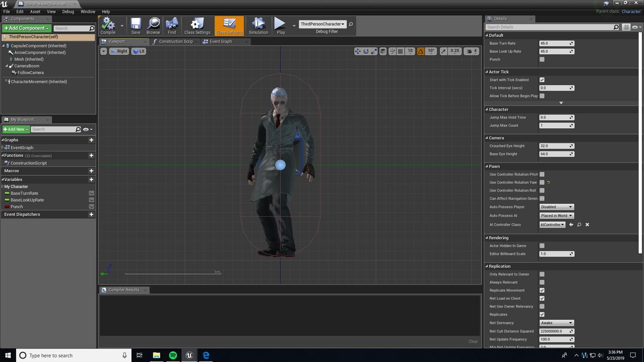Toggle Class Defaults view

(x=229, y=25)
